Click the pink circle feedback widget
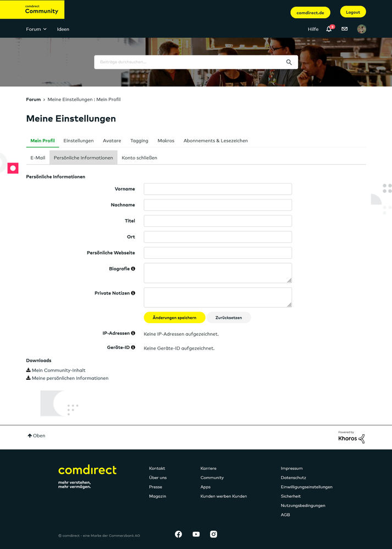Screen dimensions: 392x549 click(13, 168)
